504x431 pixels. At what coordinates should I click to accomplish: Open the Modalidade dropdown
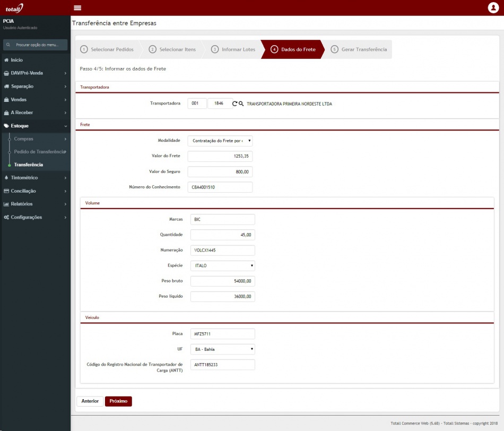[220, 141]
